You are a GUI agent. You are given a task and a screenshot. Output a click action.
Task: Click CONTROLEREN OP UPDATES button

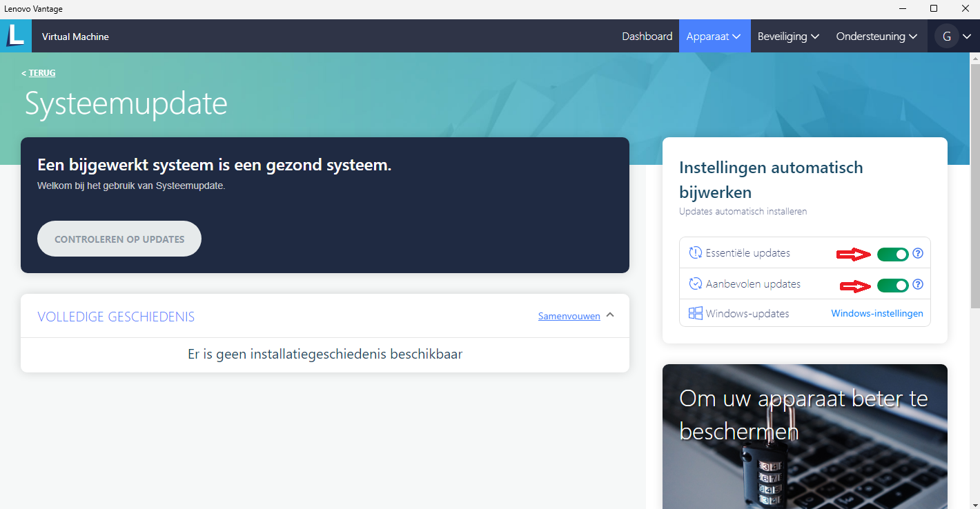pyautogui.click(x=119, y=238)
